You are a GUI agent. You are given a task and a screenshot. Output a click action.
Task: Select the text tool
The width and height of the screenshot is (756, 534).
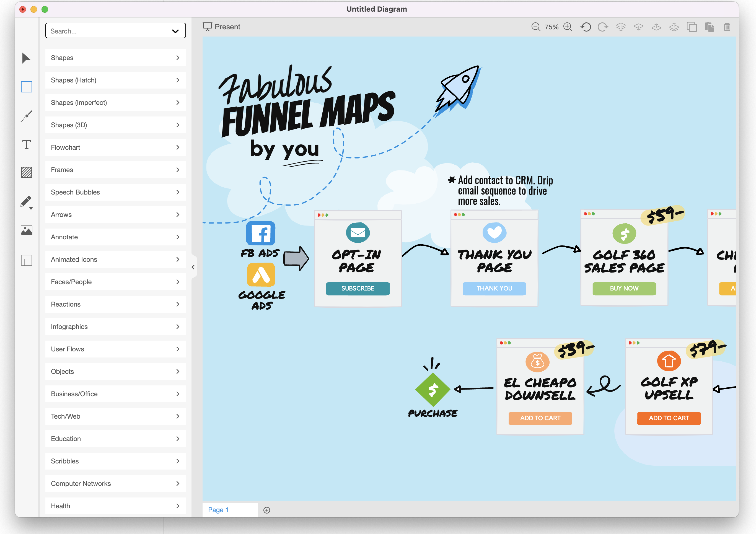point(26,144)
